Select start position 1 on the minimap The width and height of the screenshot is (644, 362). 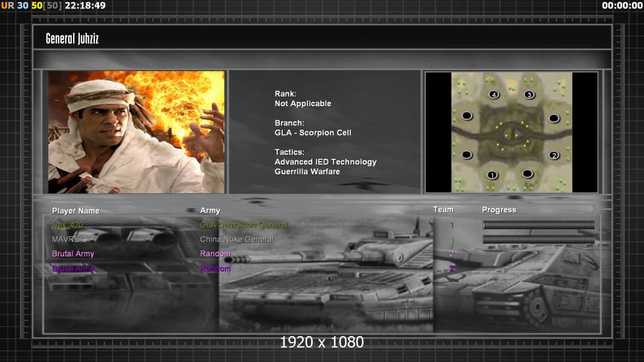pos(492,175)
